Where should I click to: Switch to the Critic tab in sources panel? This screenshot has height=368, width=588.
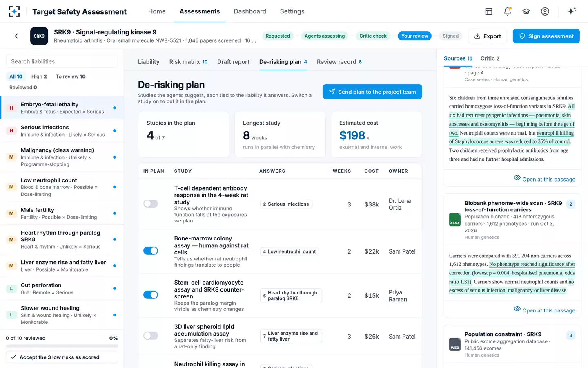490,58
